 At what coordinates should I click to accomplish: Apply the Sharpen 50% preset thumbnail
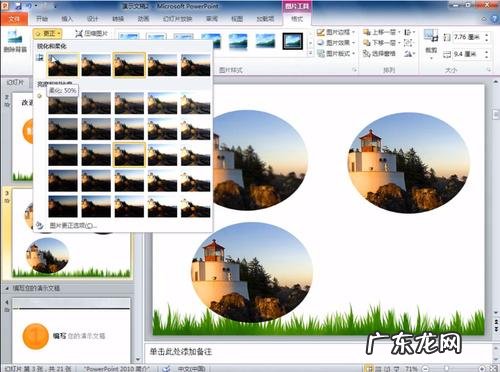pos(196,65)
